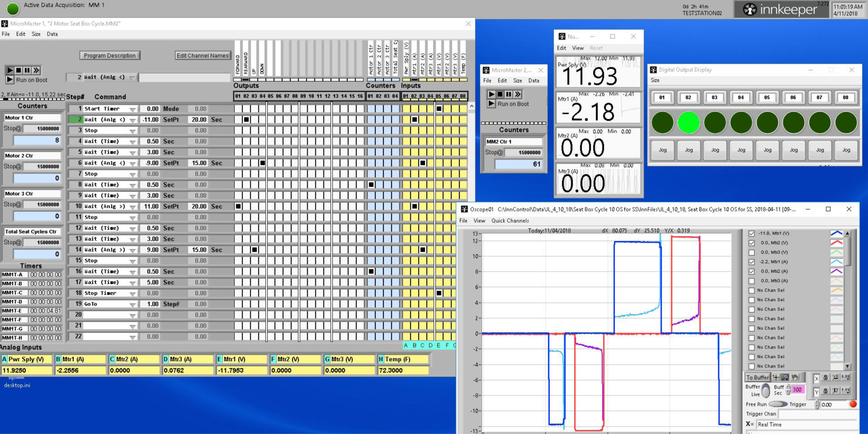
Task: Open the Quick Channels menu in Oscope
Action: click(x=510, y=221)
